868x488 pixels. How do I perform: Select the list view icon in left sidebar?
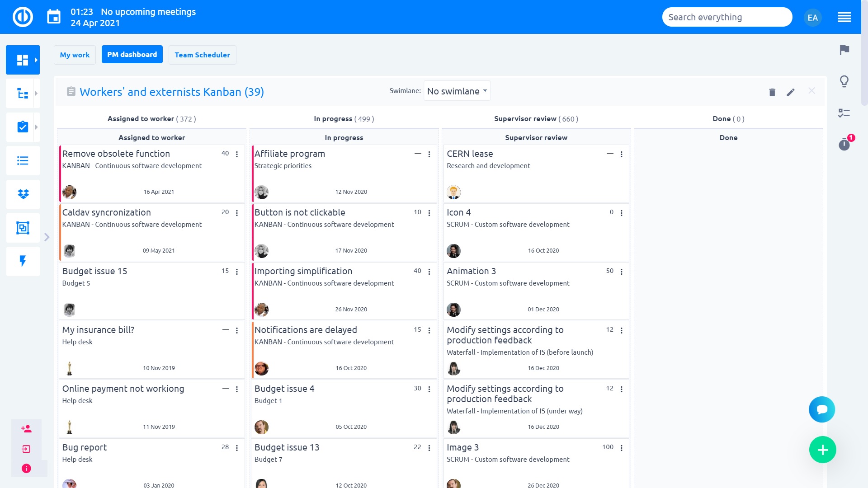point(22,160)
